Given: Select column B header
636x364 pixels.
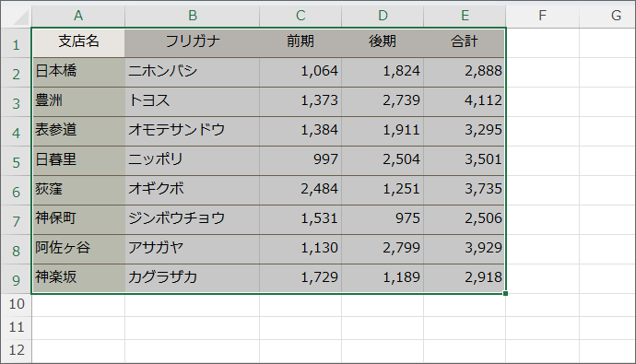Looking at the screenshot, I should click(x=193, y=16).
